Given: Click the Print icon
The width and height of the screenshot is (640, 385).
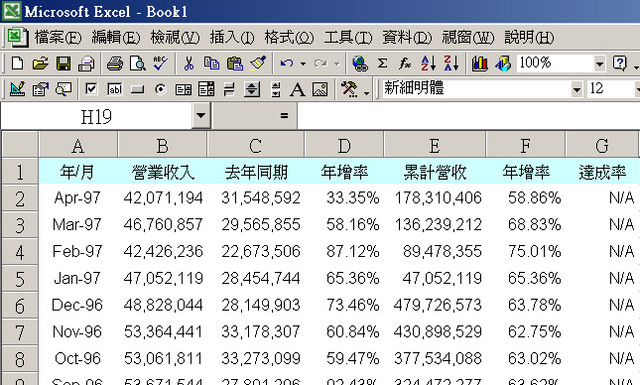Looking at the screenshot, I should point(115,63).
